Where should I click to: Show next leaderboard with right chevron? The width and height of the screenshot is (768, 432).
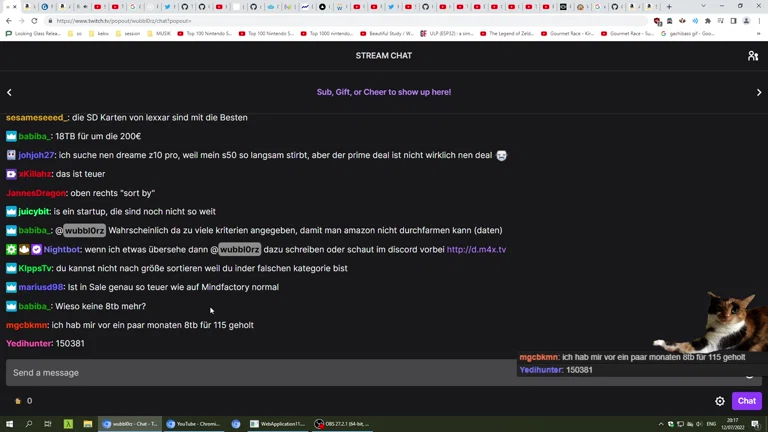click(x=759, y=92)
